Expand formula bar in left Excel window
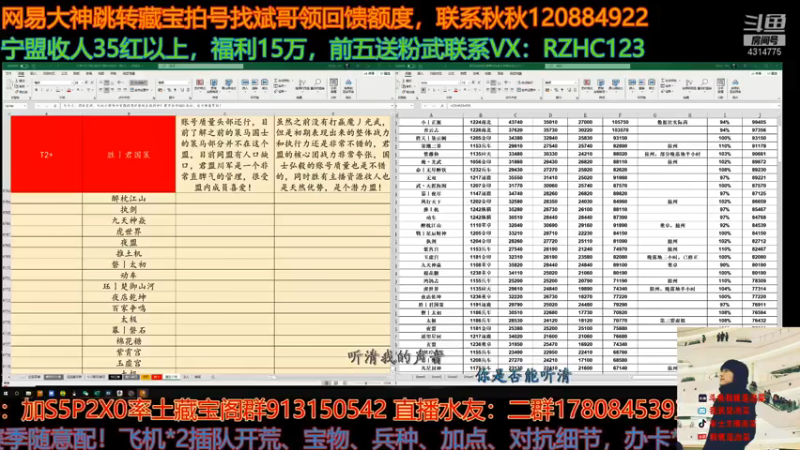The height and width of the screenshot is (450, 800). (392, 106)
